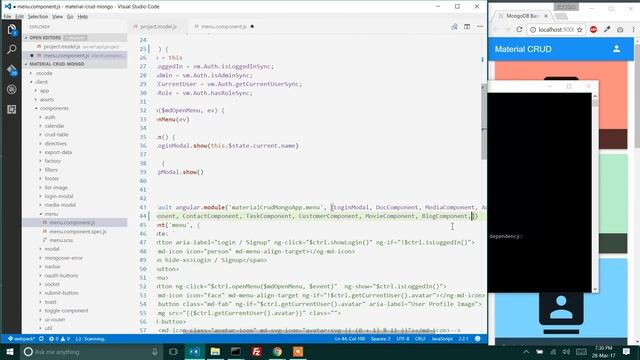Click the localhost address bar in Chrome
Viewport: 640px width, 360px height.
tap(556, 29)
